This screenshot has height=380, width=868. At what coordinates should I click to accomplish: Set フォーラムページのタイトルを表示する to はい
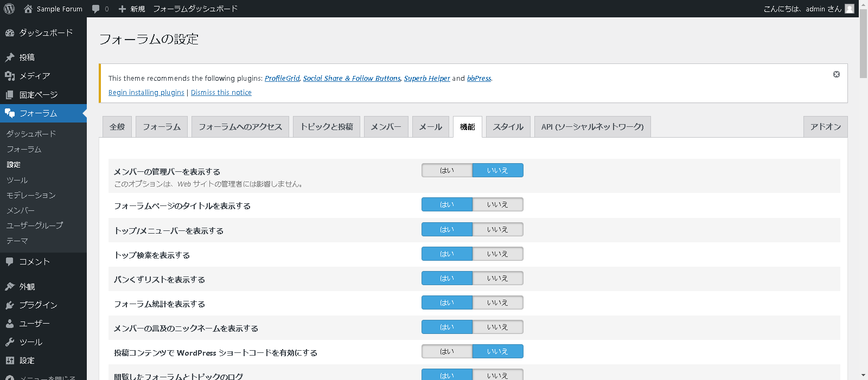[x=447, y=204]
